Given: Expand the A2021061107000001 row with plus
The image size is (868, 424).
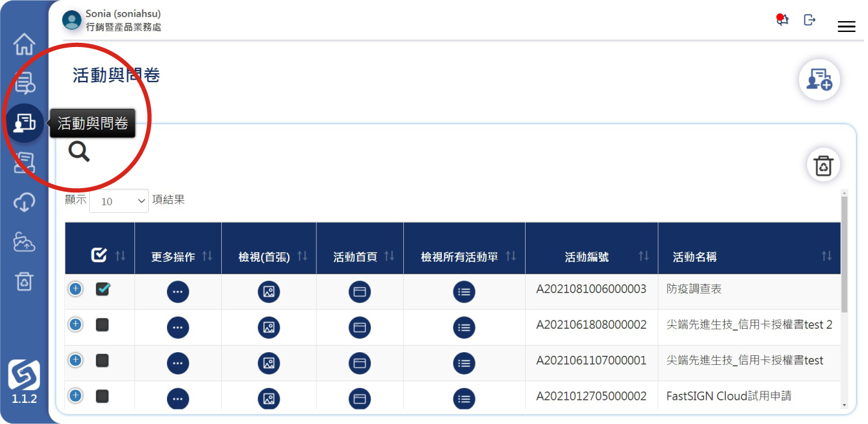Looking at the screenshot, I should click(x=75, y=360).
